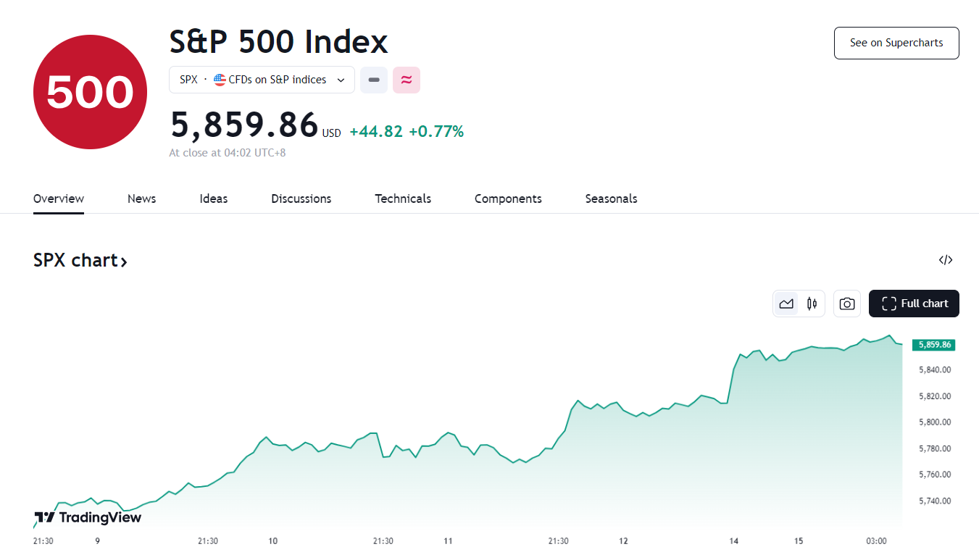The height and width of the screenshot is (560, 979).
Task: Go to the Components tab
Action: click(508, 198)
